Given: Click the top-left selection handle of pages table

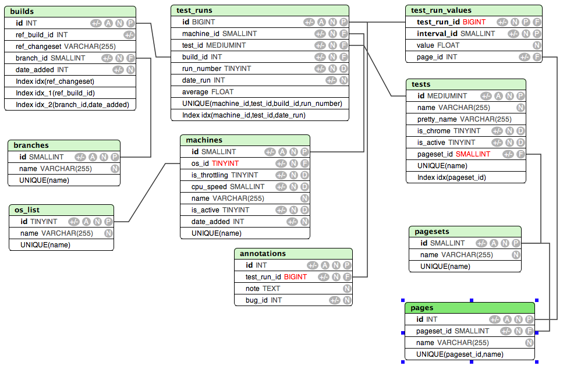Looking at the screenshot, I should coord(403,300).
